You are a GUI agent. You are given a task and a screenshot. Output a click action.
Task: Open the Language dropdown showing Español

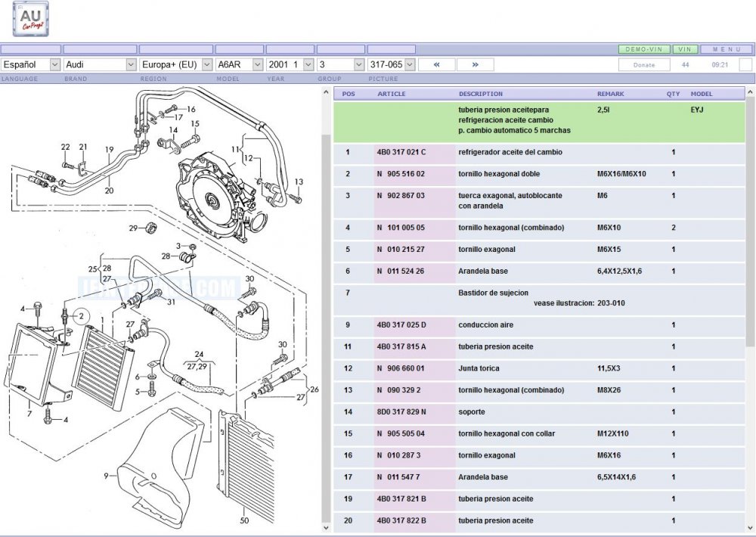point(31,65)
